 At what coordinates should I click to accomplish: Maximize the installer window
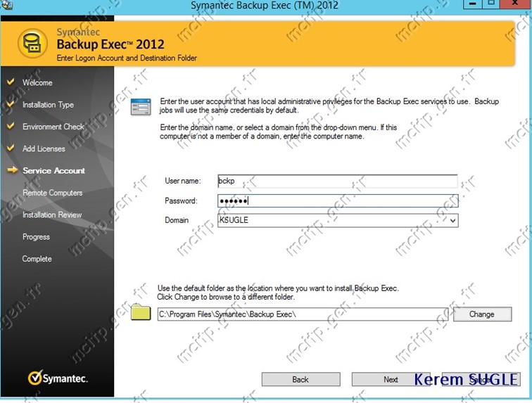(491, 4)
